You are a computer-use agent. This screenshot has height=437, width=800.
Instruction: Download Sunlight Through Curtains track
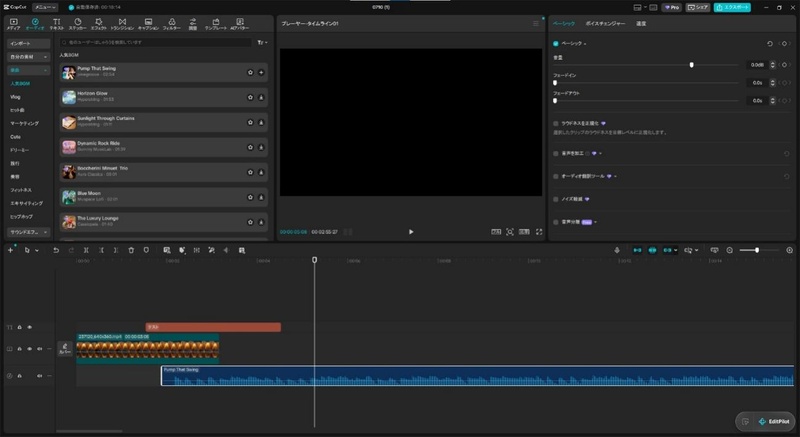[261, 122]
